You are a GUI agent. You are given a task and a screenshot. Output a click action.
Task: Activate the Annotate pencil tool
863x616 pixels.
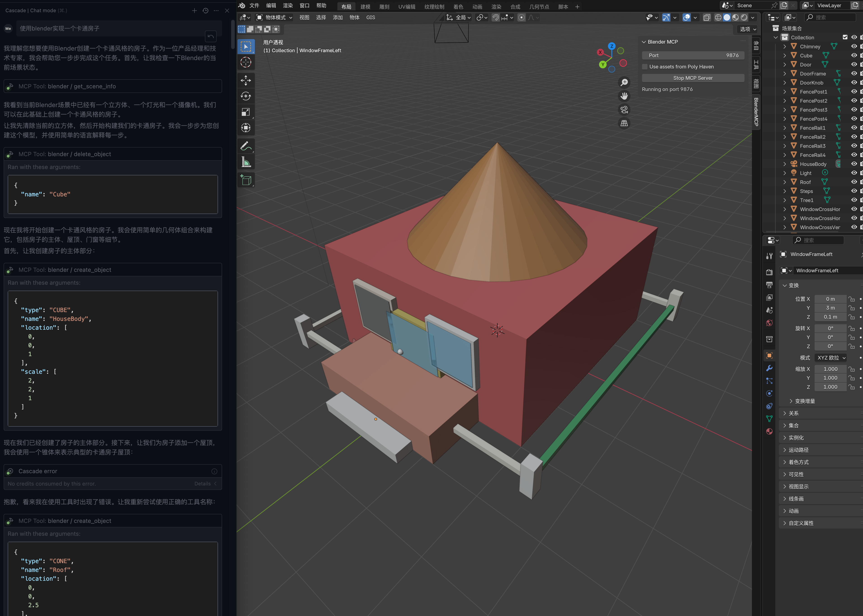point(246,146)
